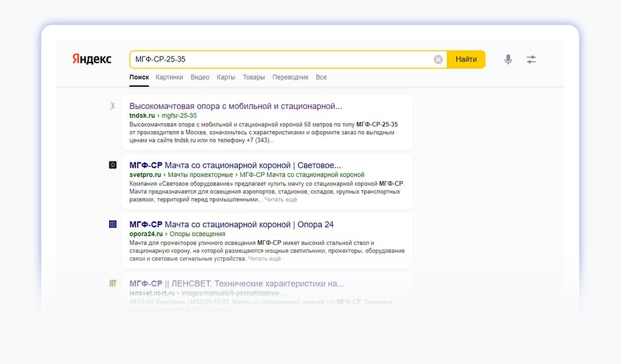Click lensvet result favicon
This screenshot has width=621, height=364.
(113, 283)
